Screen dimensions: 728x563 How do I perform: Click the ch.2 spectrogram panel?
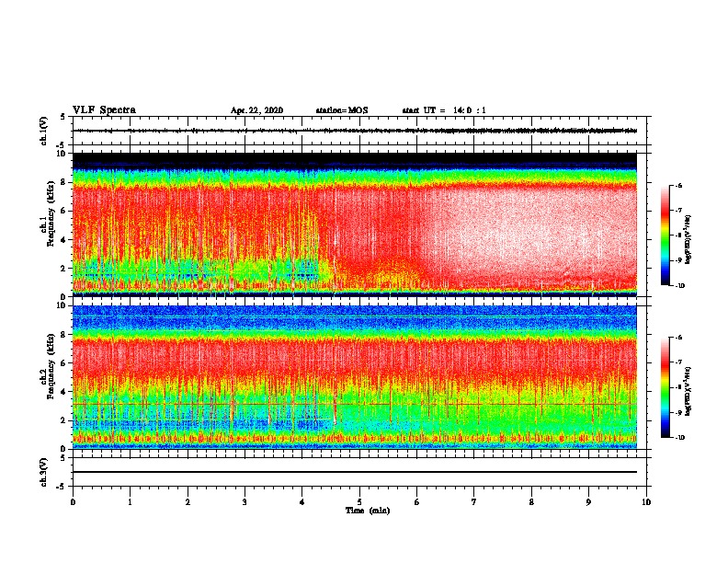[355, 377]
